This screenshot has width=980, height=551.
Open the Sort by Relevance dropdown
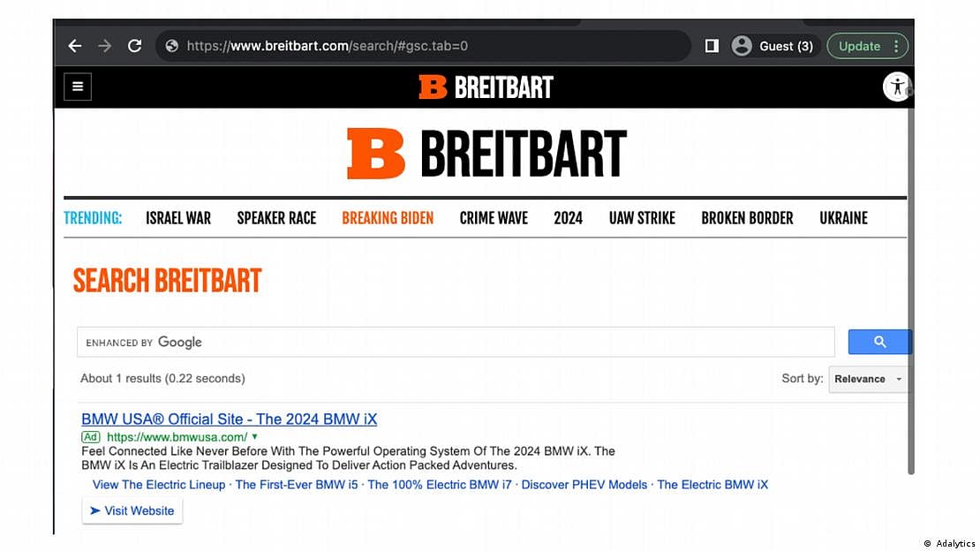[x=868, y=379]
